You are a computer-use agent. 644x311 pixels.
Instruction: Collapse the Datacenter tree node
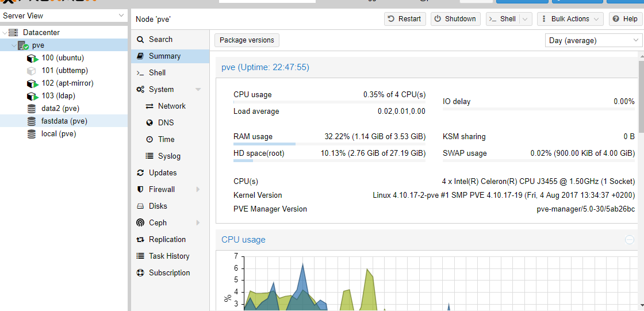[5, 32]
